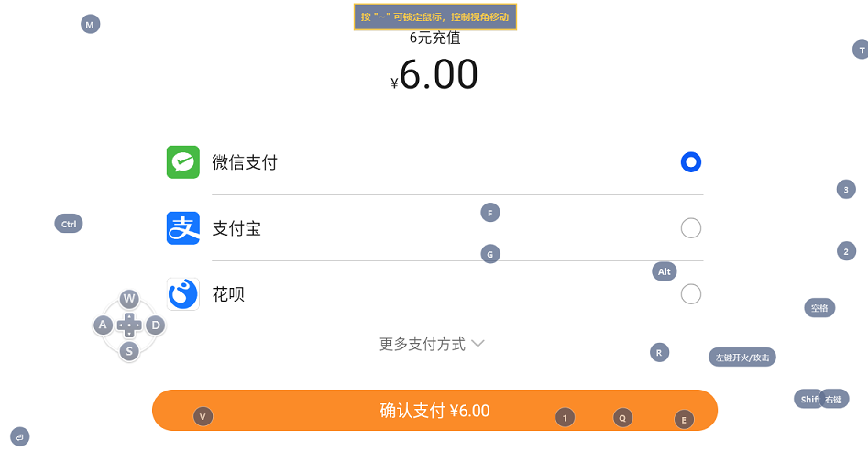Screen dimensions: 868x452
Task: Click the chevron beside 更多支付方式
Action: click(478, 344)
